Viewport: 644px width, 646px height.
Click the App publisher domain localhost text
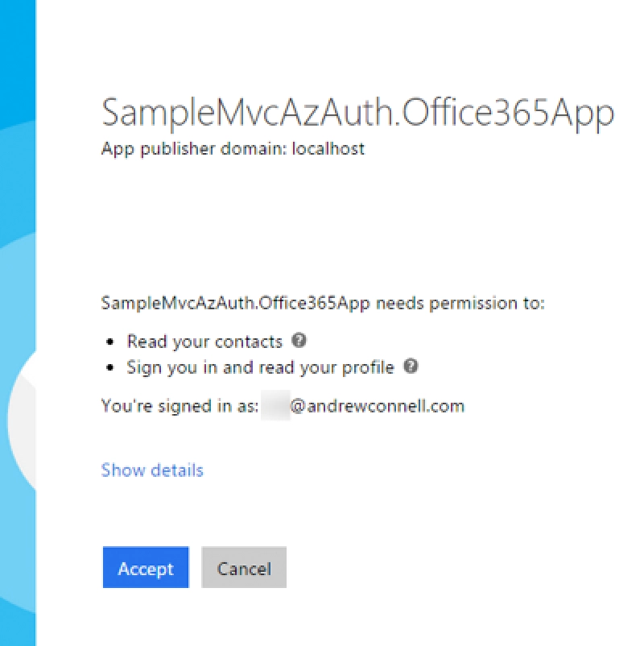coord(232,148)
